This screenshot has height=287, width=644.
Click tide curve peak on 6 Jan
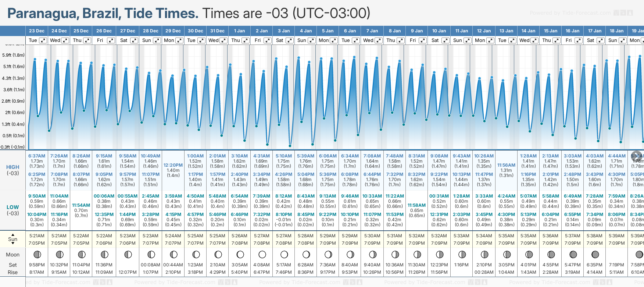pyautogui.click(x=354, y=57)
